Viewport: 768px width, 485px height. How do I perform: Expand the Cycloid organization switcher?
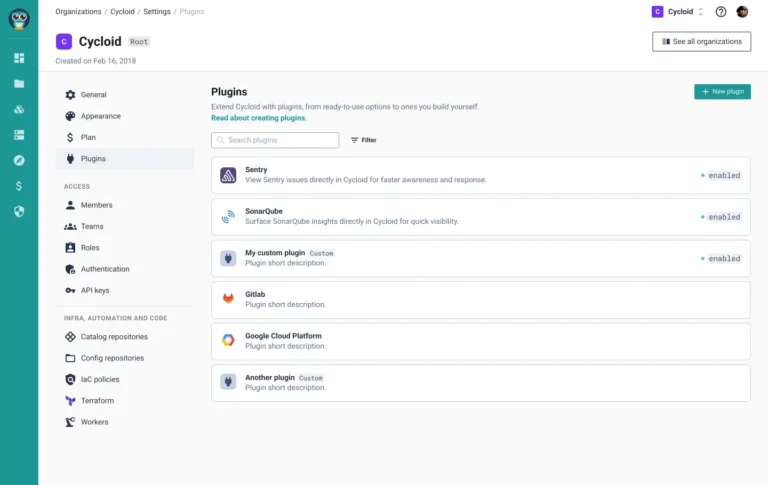click(678, 12)
